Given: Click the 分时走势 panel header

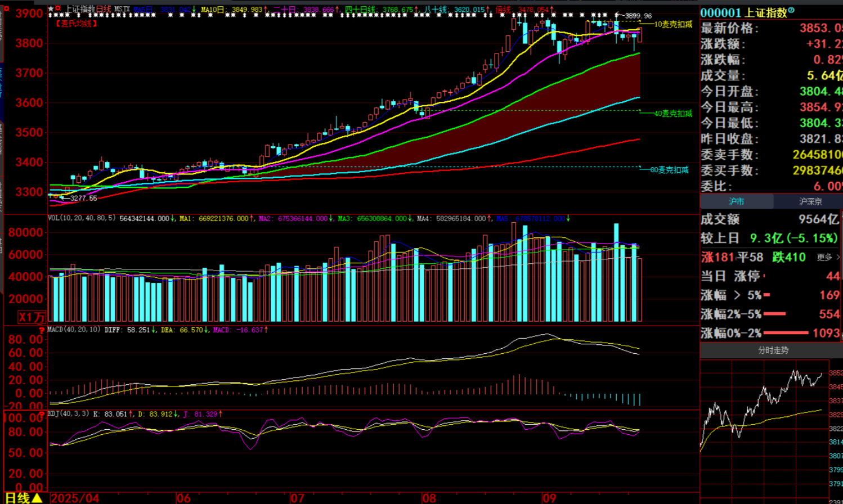Looking at the screenshot, I should click(773, 350).
